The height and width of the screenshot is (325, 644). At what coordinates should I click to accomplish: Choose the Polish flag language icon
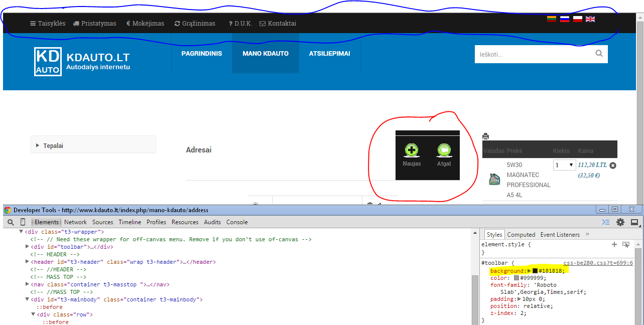tap(578, 19)
